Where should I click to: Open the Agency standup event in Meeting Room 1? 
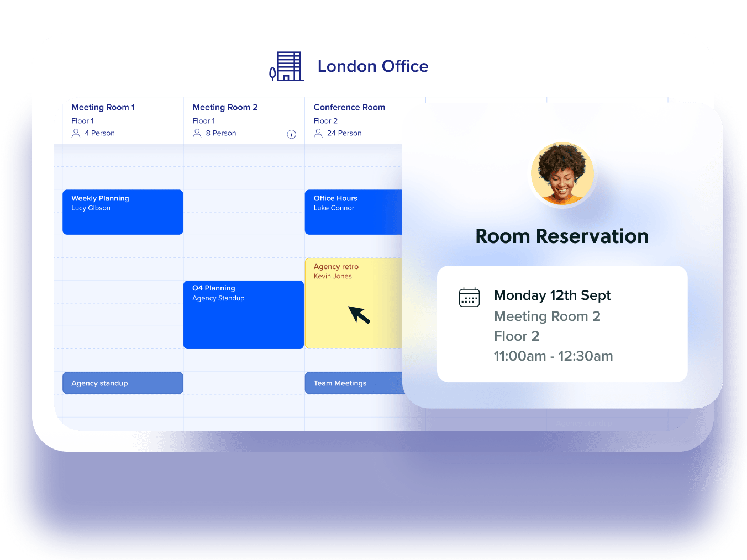(123, 383)
